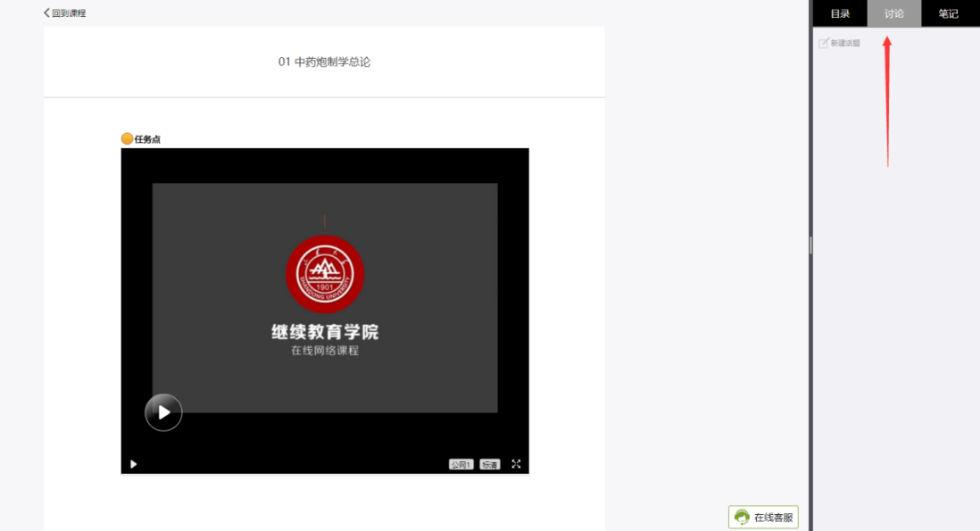
Task: Open the 公网1 network line selector
Action: 461,464
